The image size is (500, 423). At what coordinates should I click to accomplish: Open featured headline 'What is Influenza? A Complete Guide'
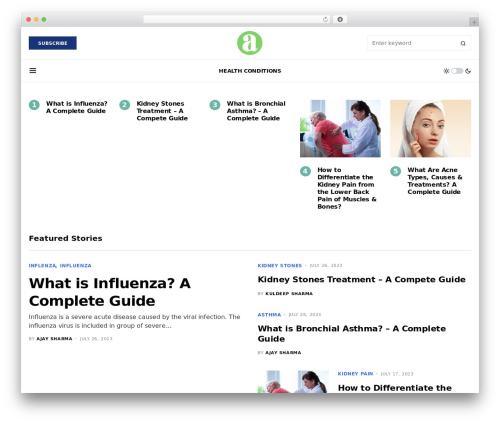pyautogui.click(x=110, y=292)
